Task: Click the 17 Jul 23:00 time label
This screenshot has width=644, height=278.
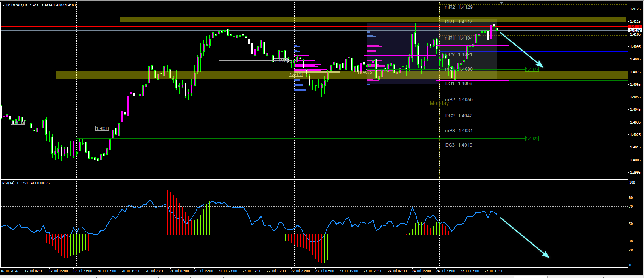Action: tap(82, 271)
